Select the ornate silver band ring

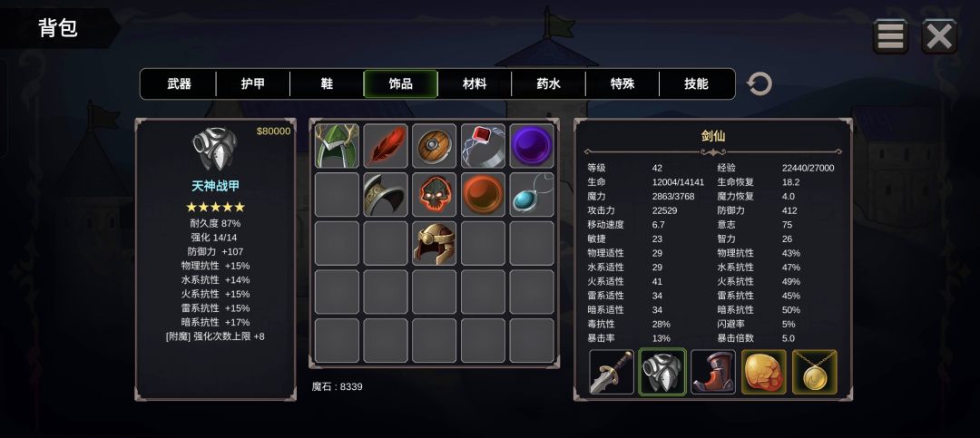(386, 194)
